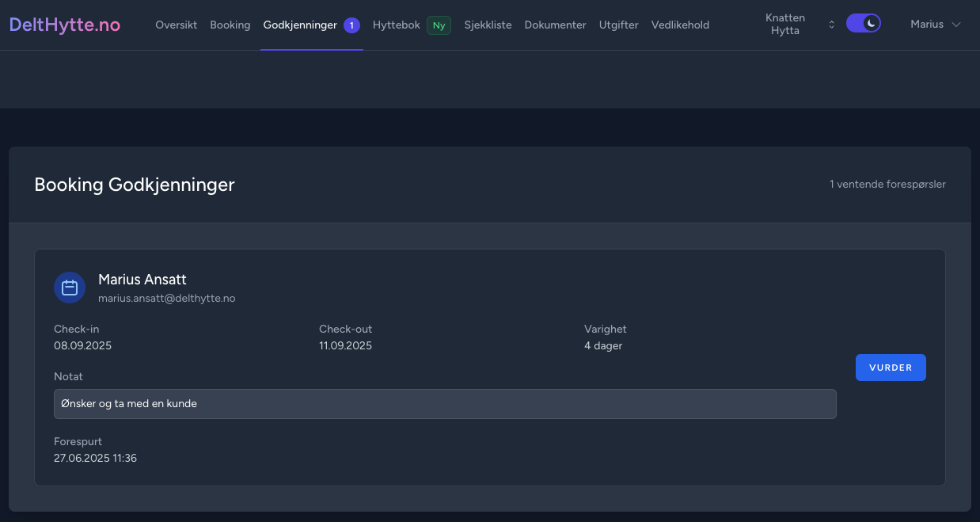
Task: Go to the Dokumenter tab
Action: 556,25
